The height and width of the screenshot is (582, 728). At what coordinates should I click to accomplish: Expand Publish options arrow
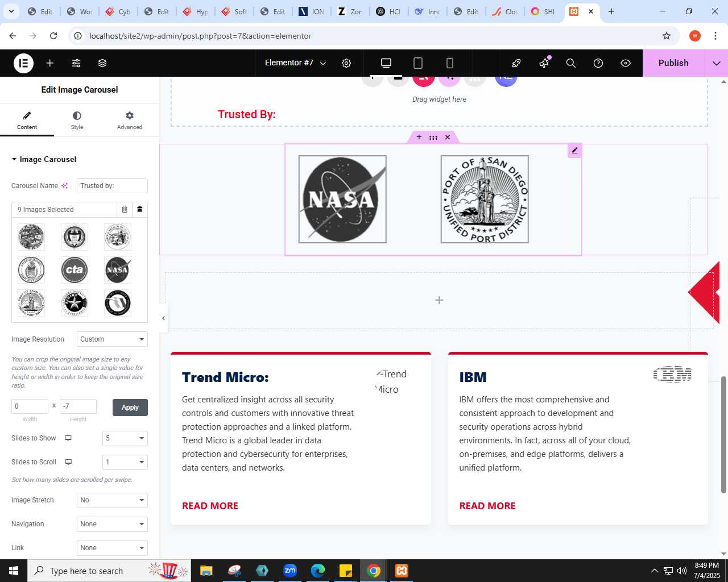click(717, 63)
